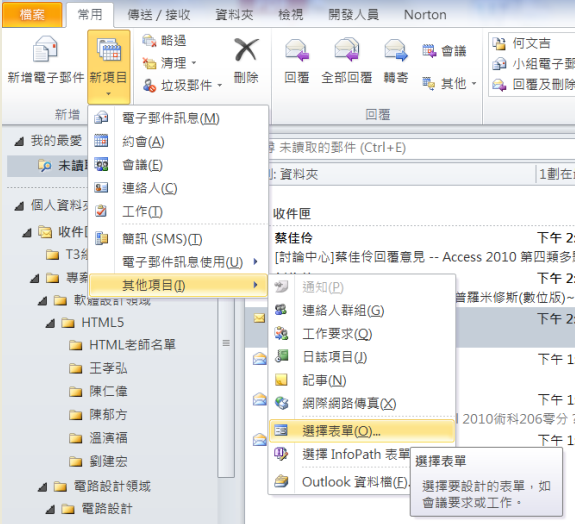Open the 檔案 file tab
The width and height of the screenshot is (575, 524).
point(32,15)
